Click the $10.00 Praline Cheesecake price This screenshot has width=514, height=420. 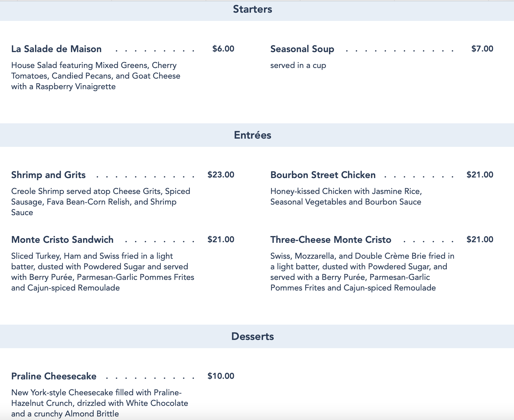(221, 376)
